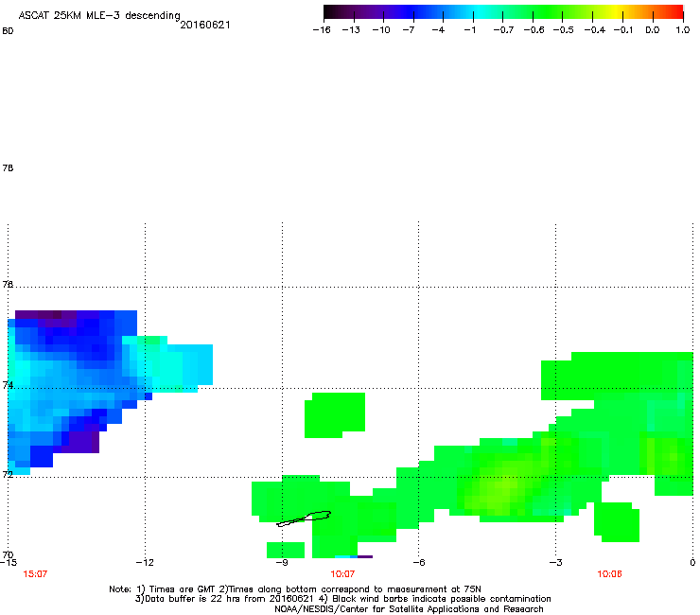700x615 pixels.
Task: Click the longitude label "-12"
Action: click(145, 562)
